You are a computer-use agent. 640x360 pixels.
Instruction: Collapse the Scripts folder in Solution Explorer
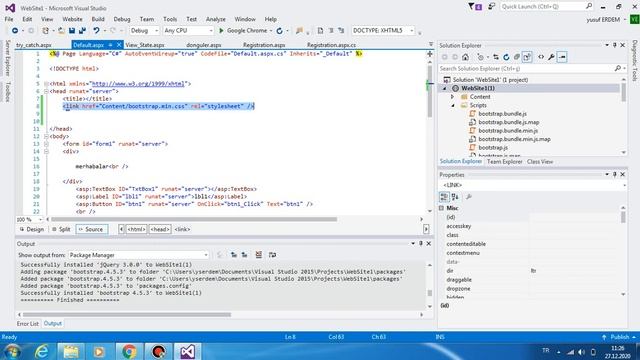point(453,105)
